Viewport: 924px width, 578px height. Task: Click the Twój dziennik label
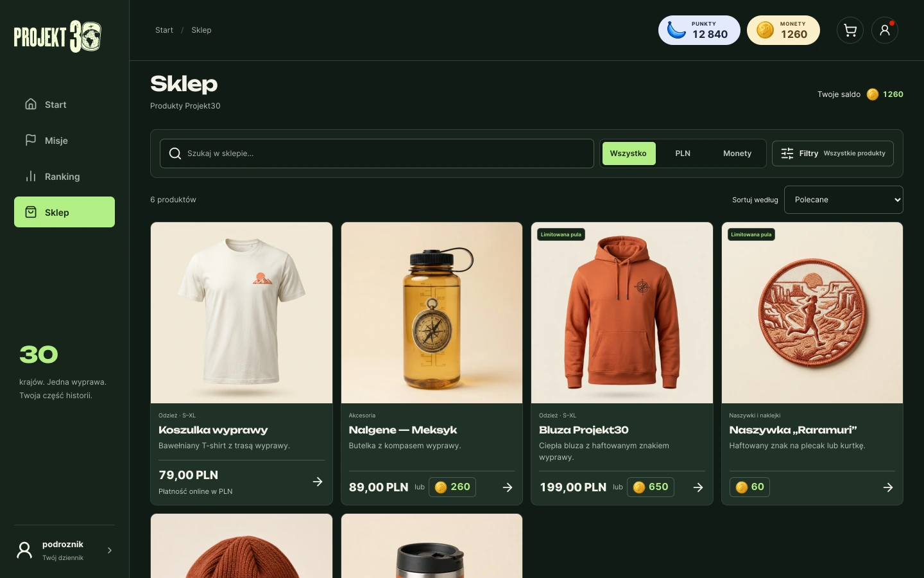(63, 558)
